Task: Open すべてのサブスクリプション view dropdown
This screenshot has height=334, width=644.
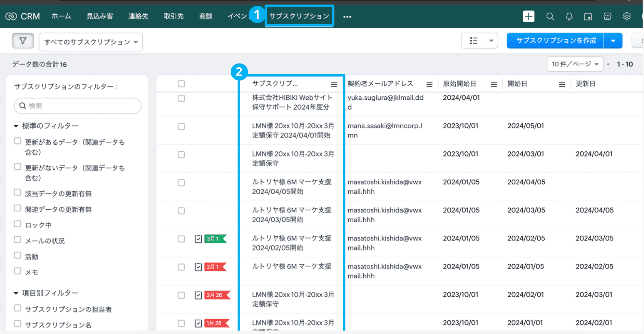Action: point(91,42)
